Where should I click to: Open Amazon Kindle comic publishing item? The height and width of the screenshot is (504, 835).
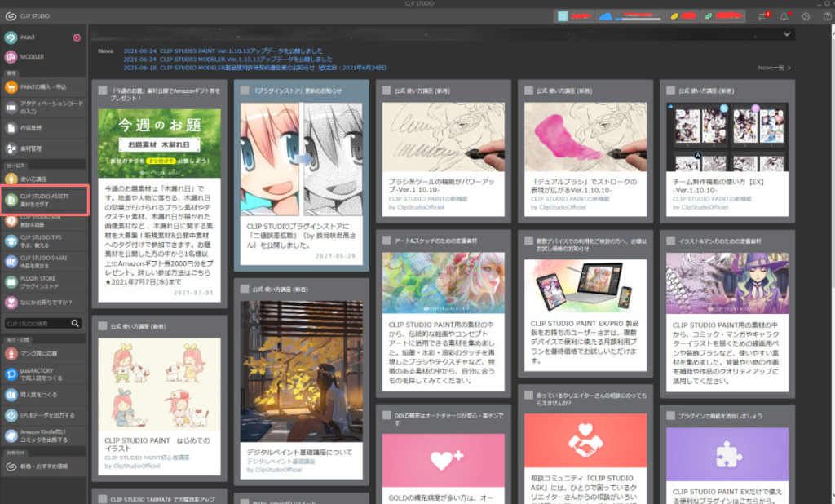42,435
